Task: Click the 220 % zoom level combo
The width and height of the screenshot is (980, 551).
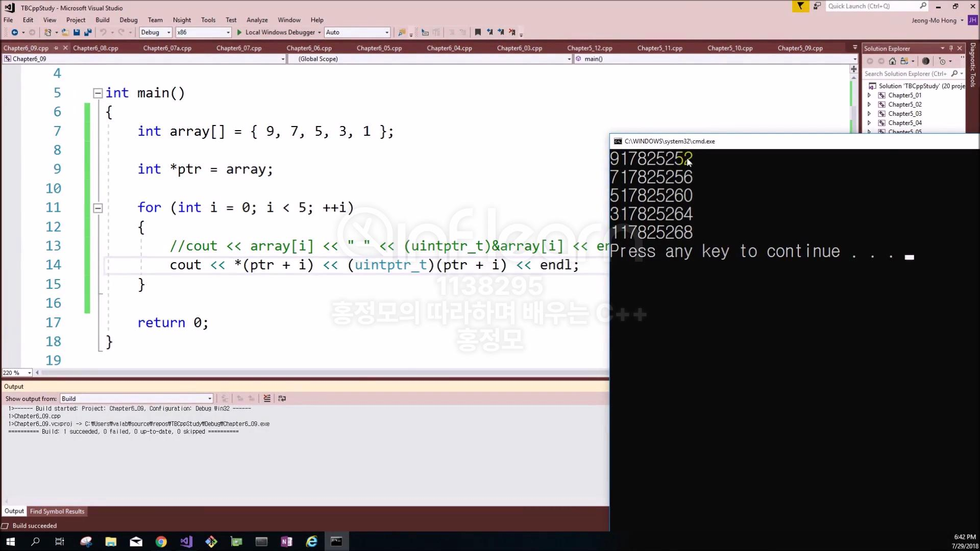Action: pyautogui.click(x=17, y=373)
